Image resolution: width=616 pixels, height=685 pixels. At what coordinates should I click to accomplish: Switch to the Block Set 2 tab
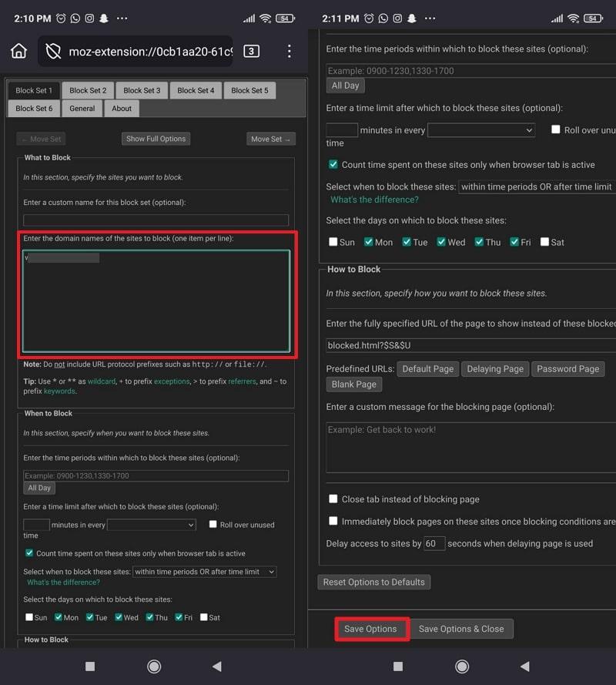[88, 90]
